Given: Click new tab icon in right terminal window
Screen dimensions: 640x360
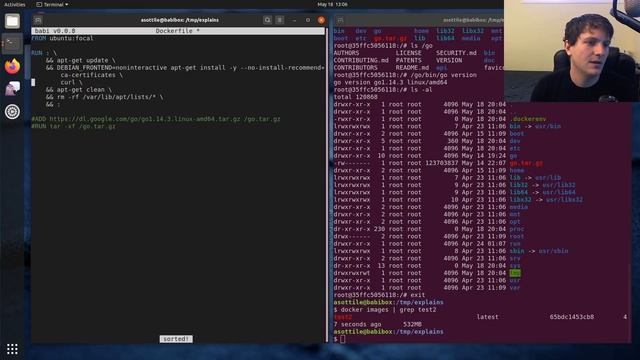Looking at the screenshot, I should click(340, 20).
